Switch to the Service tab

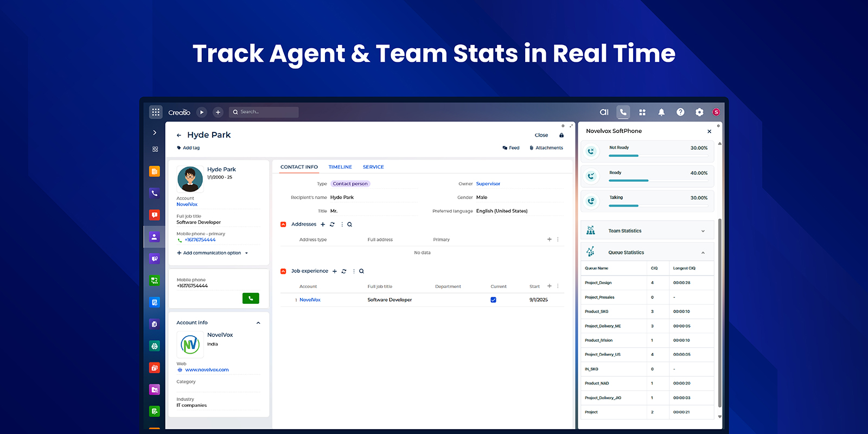click(373, 167)
